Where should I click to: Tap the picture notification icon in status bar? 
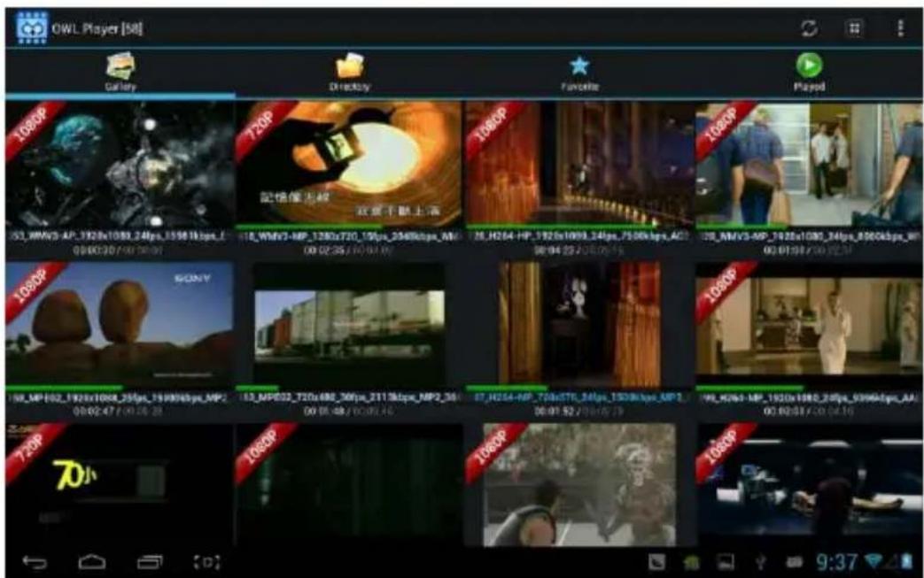click(x=726, y=562)
